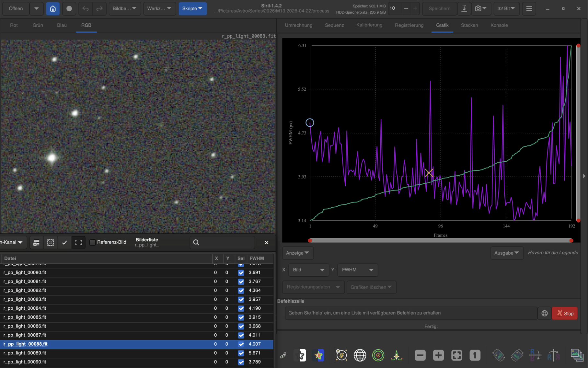Click the home working directory icon

[x=53, y=8]
